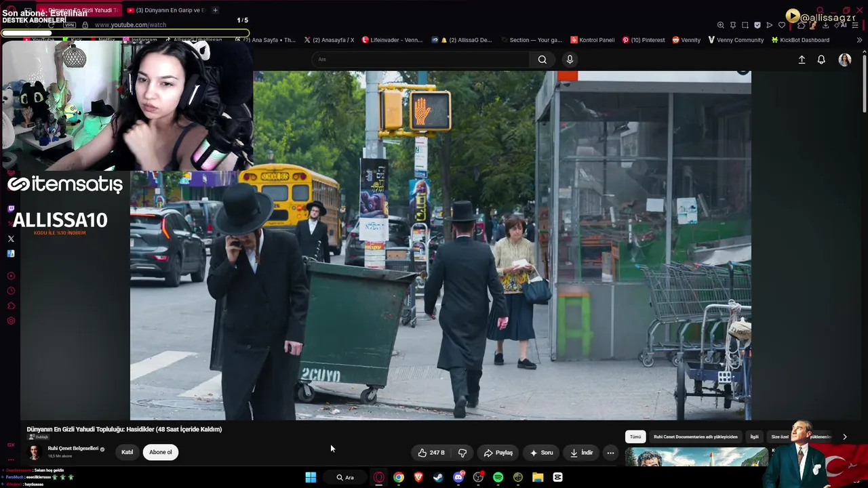868x488 pixels.
Task: Ask about the video with Soru
Action: [541, 453]
